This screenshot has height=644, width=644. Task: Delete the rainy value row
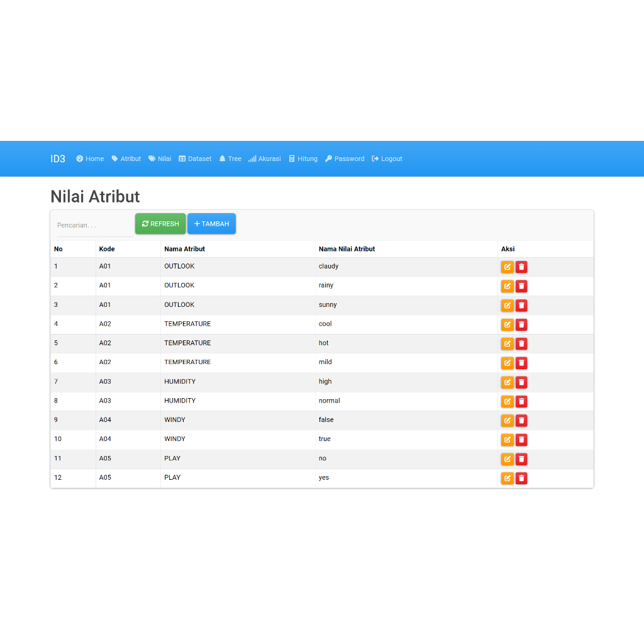(521, 286)
